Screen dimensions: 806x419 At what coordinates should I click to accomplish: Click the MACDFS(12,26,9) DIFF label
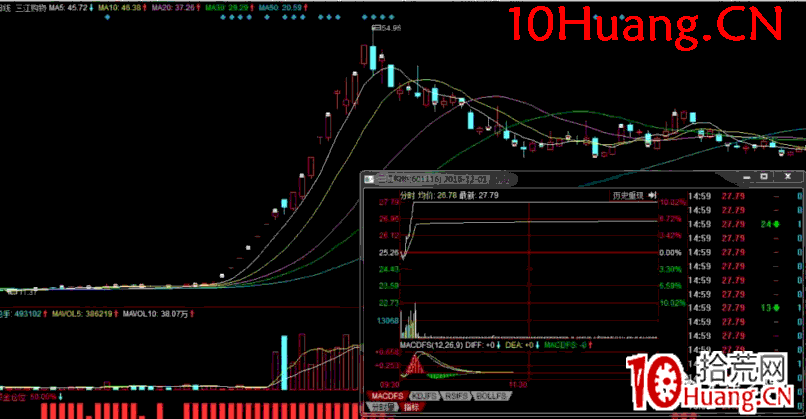point(447,345)
